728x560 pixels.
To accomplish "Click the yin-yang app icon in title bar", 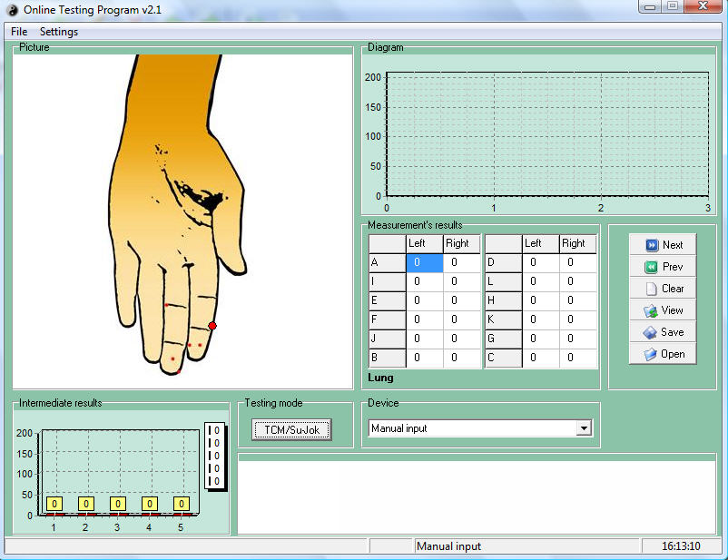I will (12, 10).
